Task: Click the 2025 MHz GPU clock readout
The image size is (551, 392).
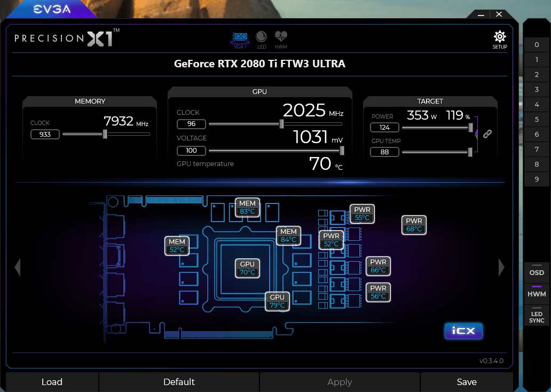Action: click(x=313, y=111)
